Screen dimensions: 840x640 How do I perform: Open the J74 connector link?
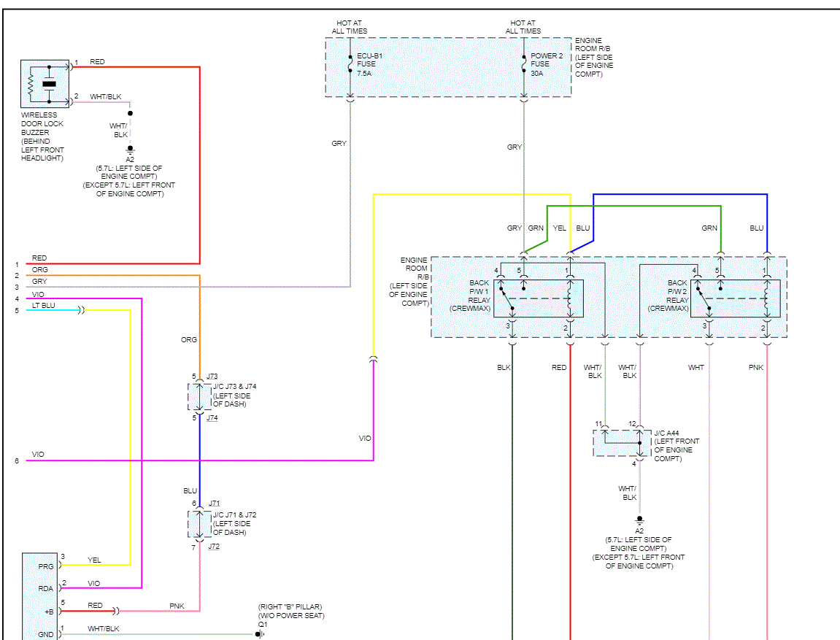click(212, 417)
